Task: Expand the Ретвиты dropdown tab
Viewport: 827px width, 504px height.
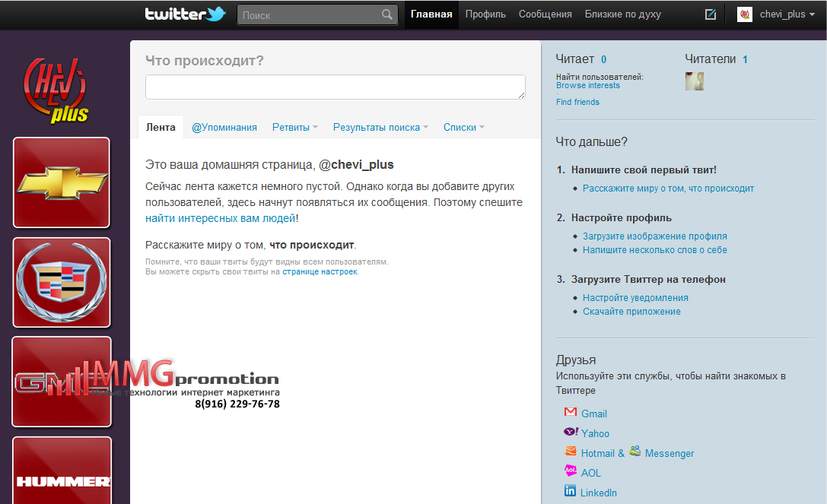Action: tap(295, 127)
